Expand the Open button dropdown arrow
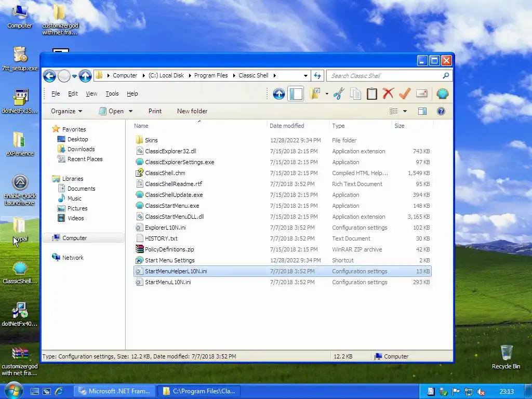 [130, 111]
